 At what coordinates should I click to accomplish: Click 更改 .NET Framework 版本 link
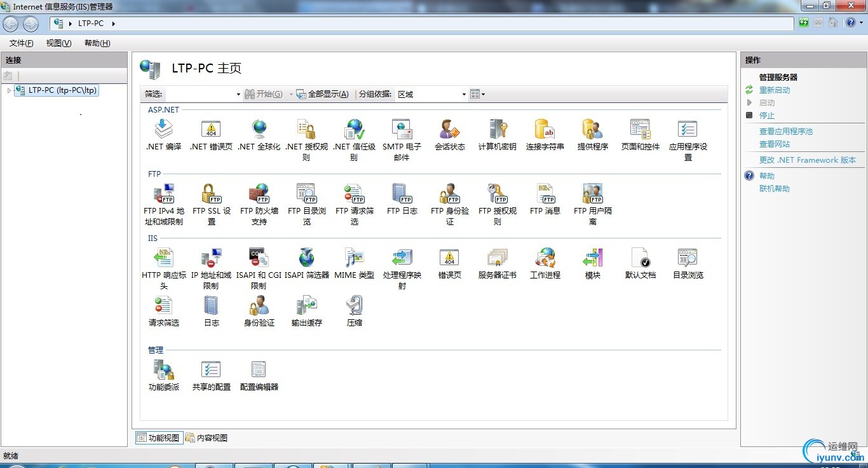(808, 160)
